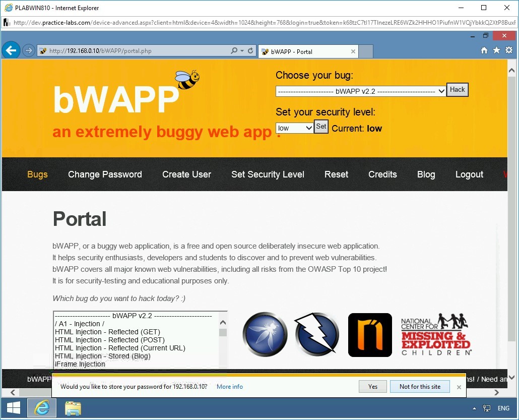Click the inner browser address bar URL

coord(100,51)
